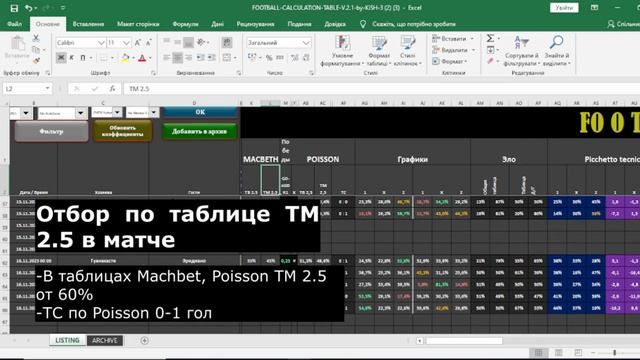The height and width of the screenshot is (360, 640).
Task: Click Merge and Center icon
Action: coord(227,58)
